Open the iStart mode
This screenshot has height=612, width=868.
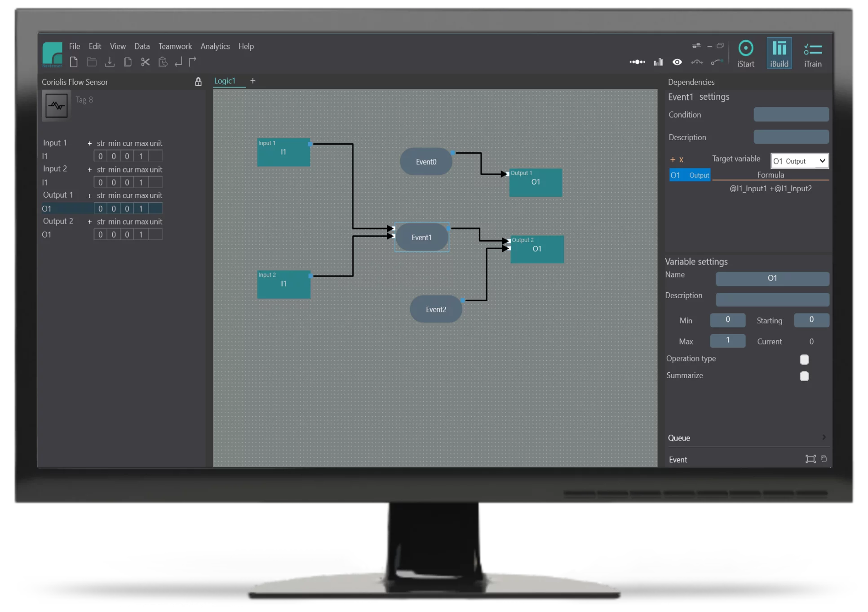(746, 54)
